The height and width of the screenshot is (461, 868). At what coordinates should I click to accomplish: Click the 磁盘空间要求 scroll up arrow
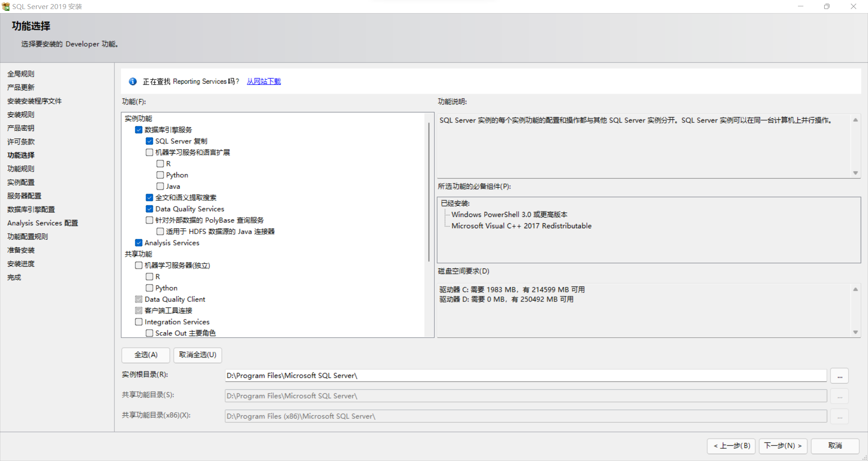pyautogui.click(x=855, y=289)
